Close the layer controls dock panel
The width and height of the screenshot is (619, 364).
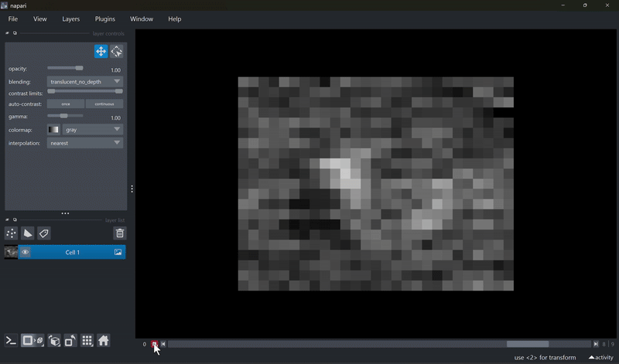(x=7, y=33)
